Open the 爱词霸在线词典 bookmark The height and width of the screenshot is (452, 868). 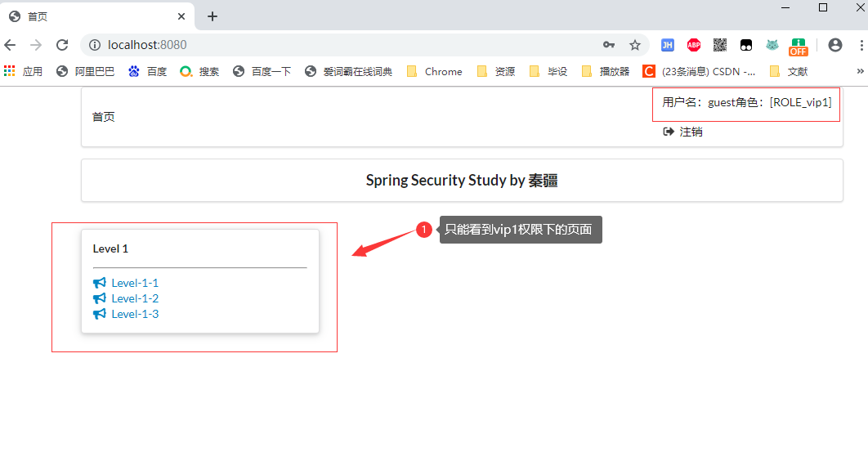349,71
